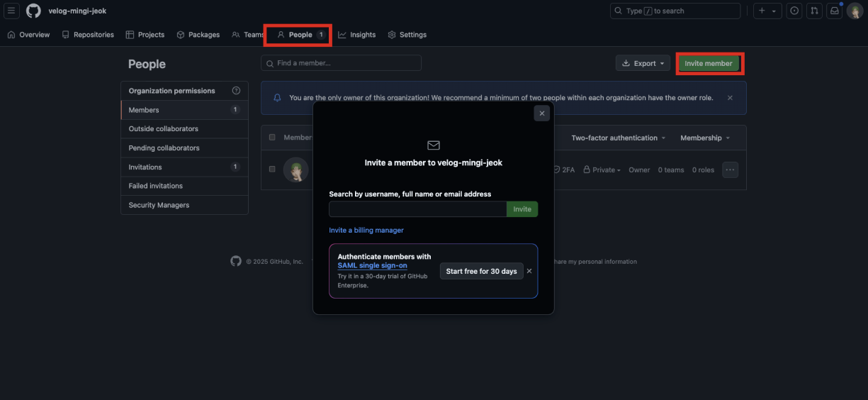868x400 pixels.
Task: Focus the header search box
Action: [x=675, y=11]
